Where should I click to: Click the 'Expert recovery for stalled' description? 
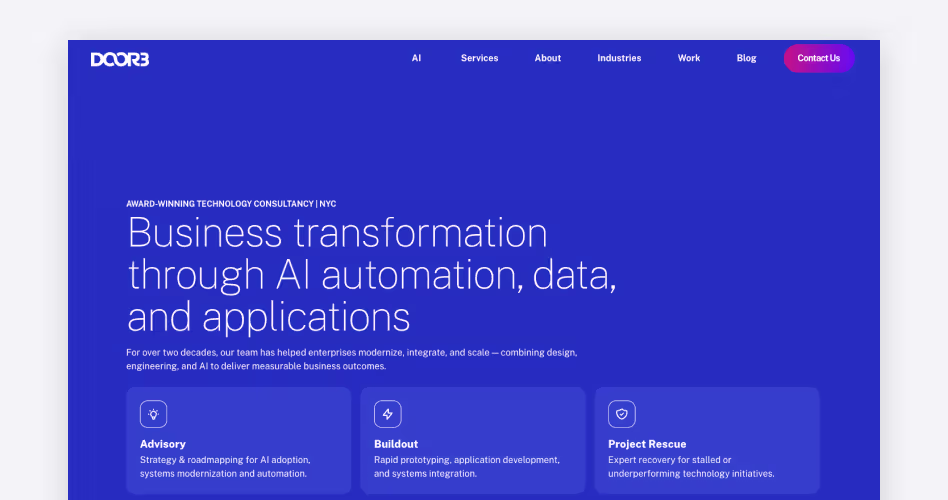tap(691, 467)
